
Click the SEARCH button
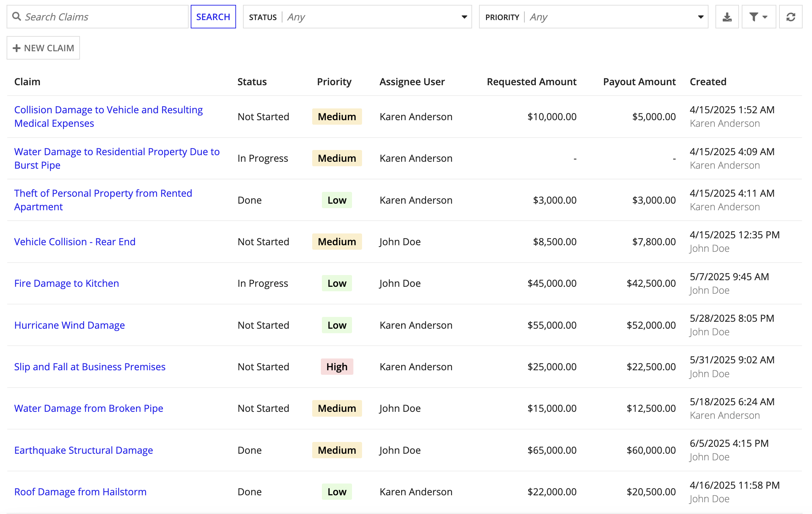click(x=213, y=17)
